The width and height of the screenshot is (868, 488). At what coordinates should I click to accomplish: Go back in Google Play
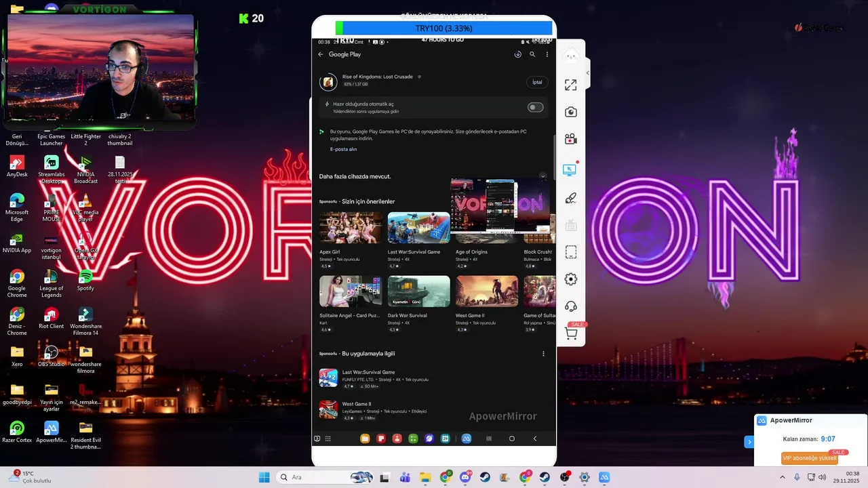(x=321, y=54)
